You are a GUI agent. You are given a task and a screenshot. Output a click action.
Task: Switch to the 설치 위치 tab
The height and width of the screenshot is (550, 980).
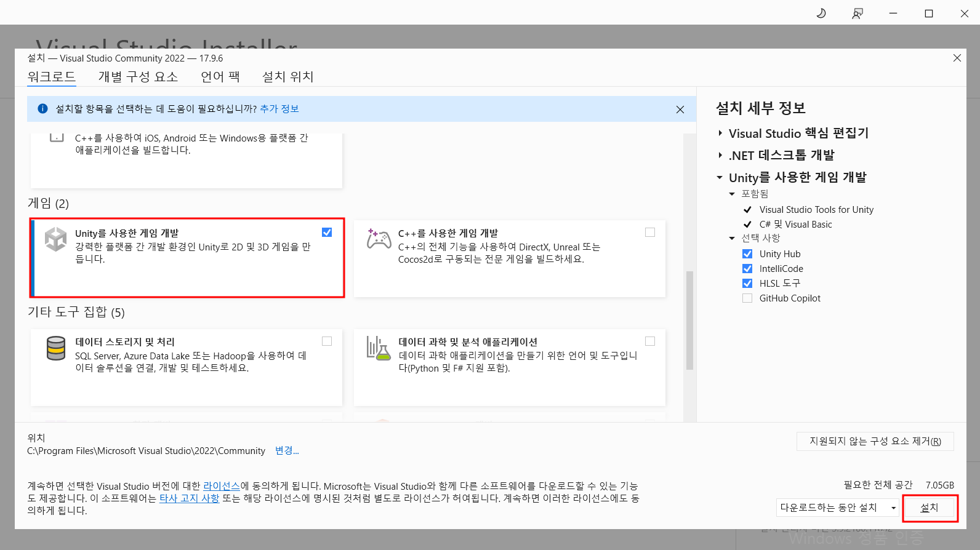pyautogui.click(x=287, y=76)
